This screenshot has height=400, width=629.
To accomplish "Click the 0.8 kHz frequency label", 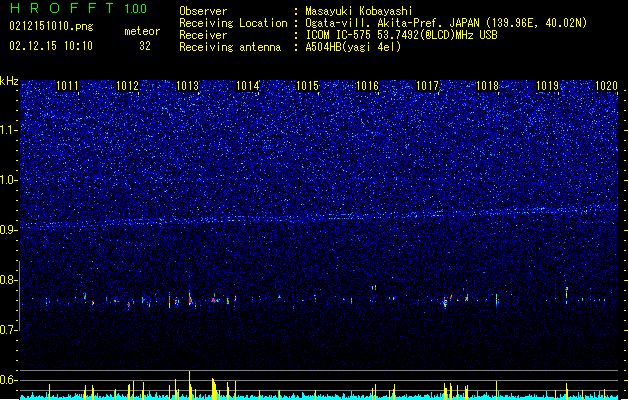I will [x=9, y=280].
